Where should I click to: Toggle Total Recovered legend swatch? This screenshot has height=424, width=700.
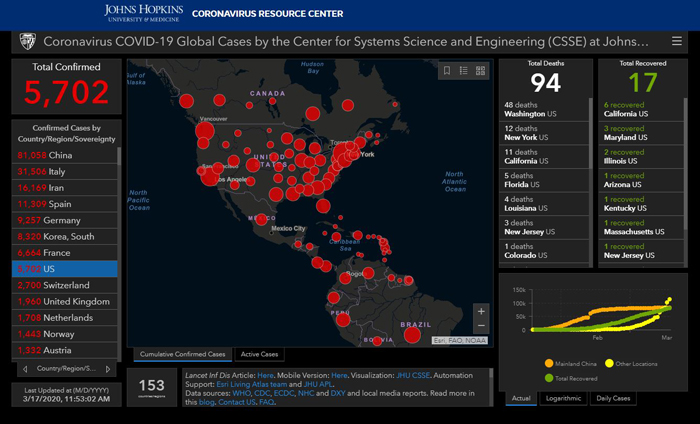coord(549,378)
